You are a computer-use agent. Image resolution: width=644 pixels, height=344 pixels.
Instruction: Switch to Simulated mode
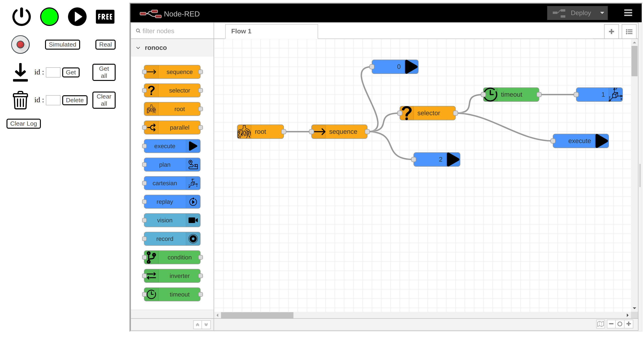click(x=62, y=45)
